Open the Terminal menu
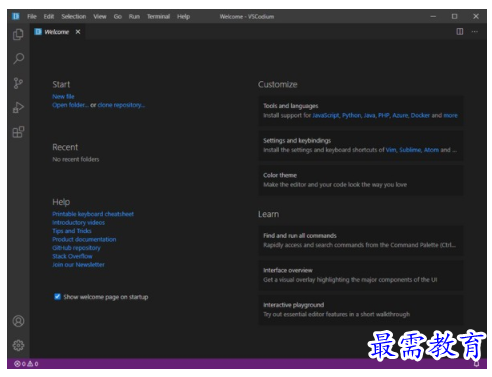 [158, 16]
